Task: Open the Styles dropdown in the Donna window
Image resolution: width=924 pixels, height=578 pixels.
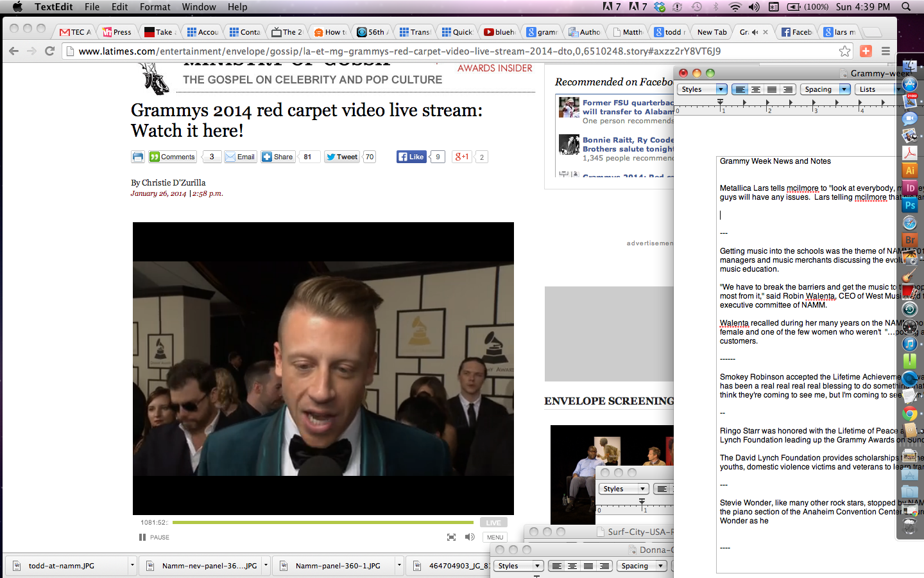Action: coord(519,566)
